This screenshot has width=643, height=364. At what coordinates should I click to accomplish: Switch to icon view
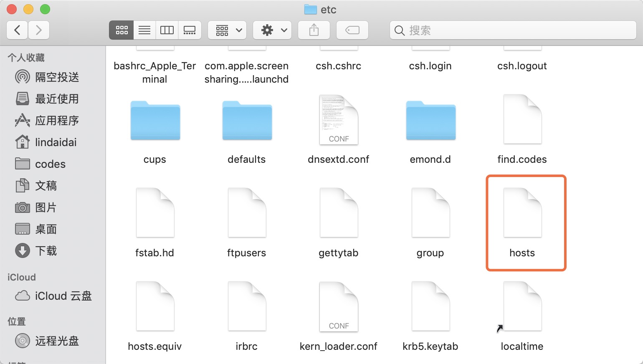(122, 30)
